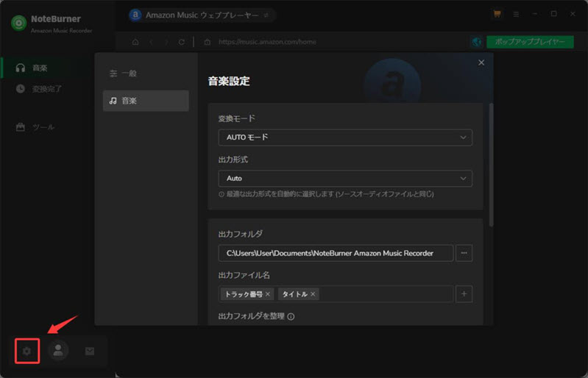Image resolution: width=588 pixels, height=378 pixels.
Task: Open the hamburger menu in title bar
Action: click(x=516, y=14)
